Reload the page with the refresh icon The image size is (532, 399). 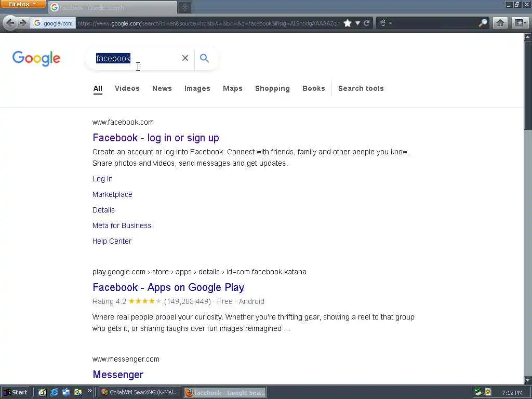tap(367, 23)
